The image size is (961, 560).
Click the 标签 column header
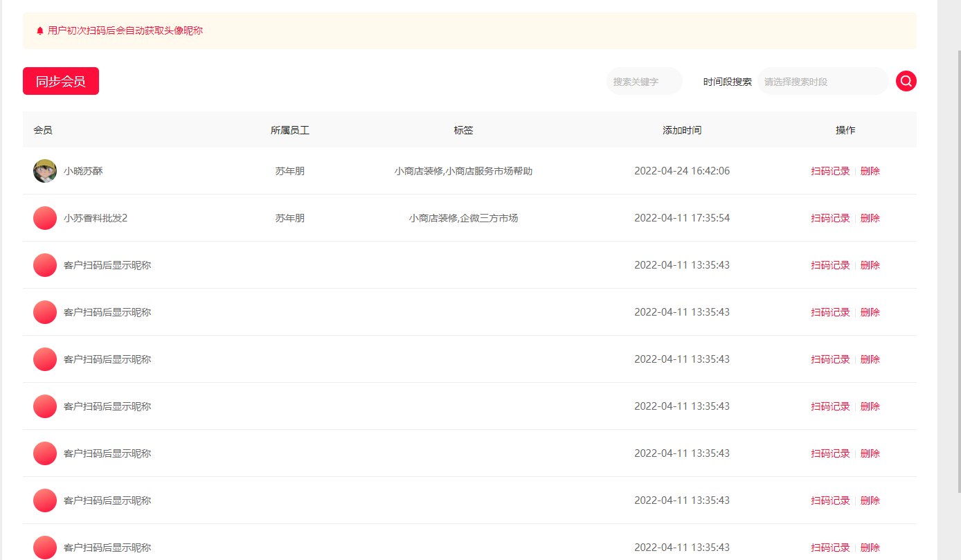click(x=463, y=130)
